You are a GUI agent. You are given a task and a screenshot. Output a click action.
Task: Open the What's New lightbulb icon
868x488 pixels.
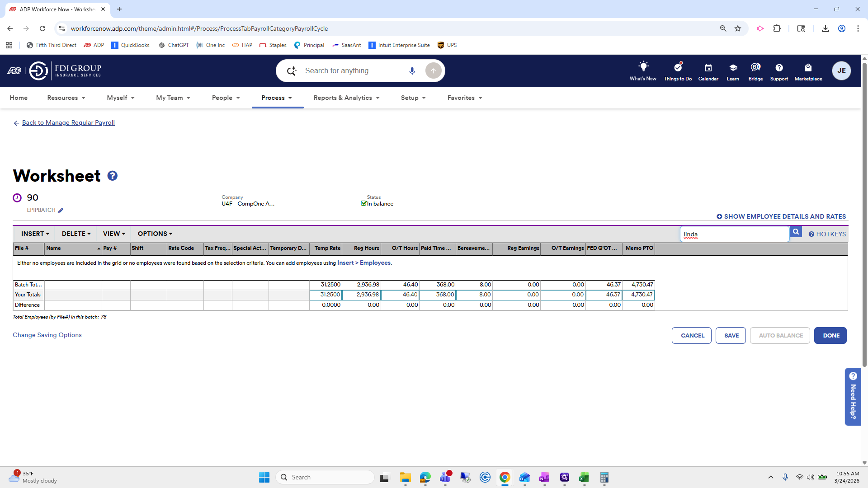pyautogui.click(x=643, y=67)
